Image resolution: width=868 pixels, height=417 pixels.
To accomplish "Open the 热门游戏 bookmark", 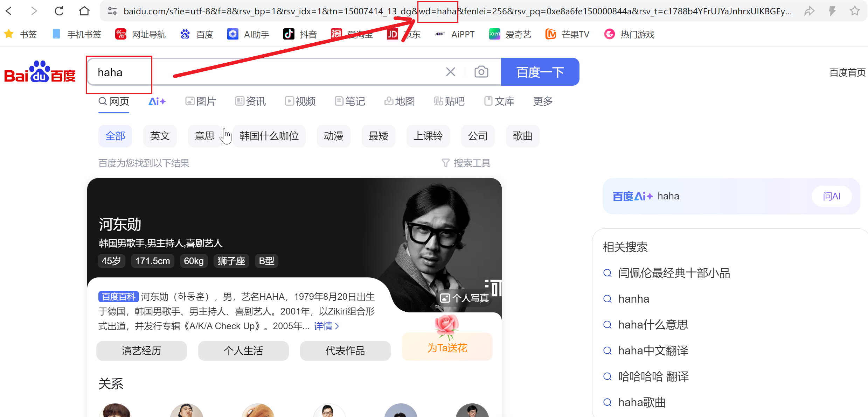I will [629, 34].
